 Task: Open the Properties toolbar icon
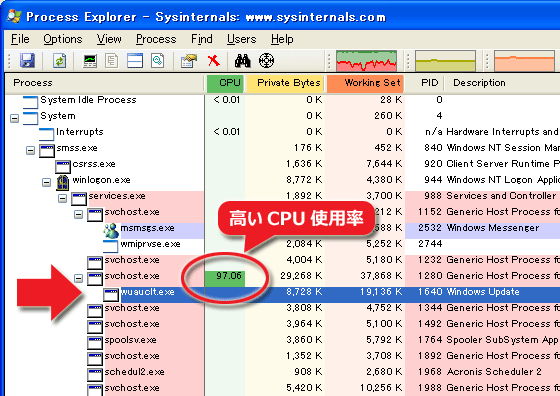(x=189, y=61)
